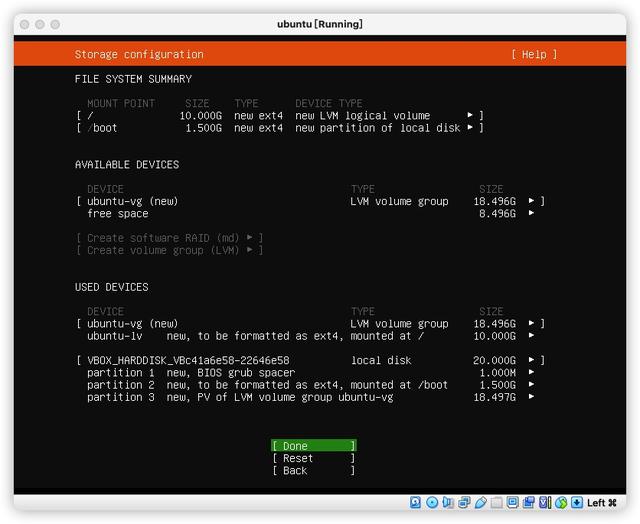The height and width of the screenshot is (524, 640).
Task: Open the USB devices status icon
Action: [x=480, y=502]
